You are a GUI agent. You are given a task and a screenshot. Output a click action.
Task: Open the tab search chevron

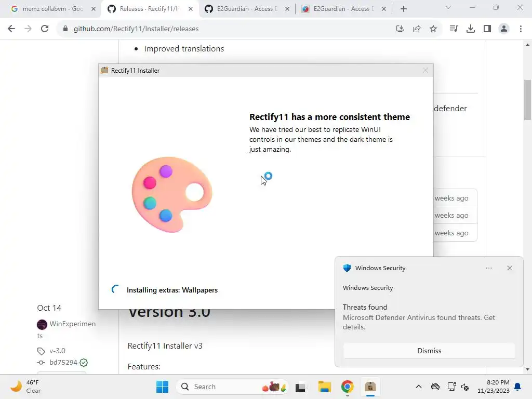click(448, 7)
